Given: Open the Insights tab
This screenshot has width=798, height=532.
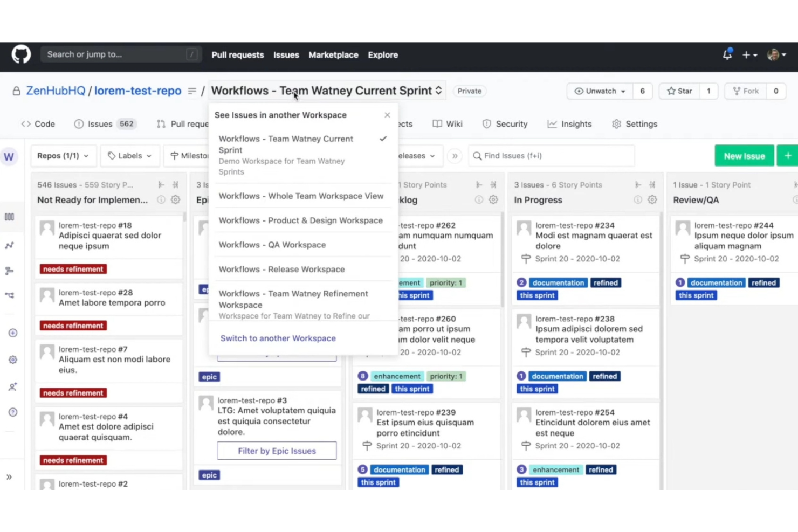Looking at the screenshot, I should coord(569,124).
